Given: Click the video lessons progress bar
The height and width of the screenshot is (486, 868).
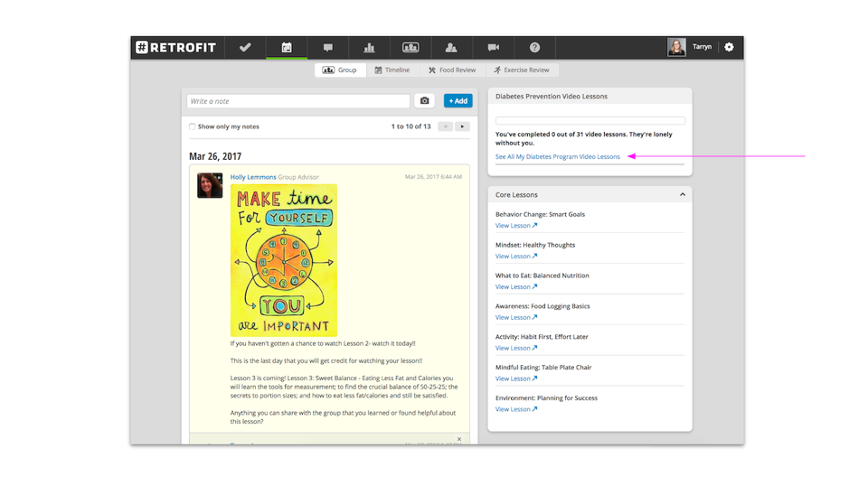Looking at the screenshot, I should tap(590, 120).
